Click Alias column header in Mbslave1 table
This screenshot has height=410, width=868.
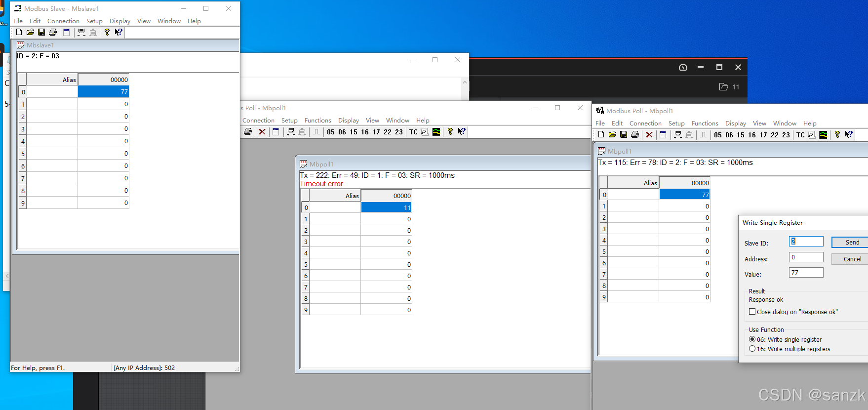click(52, 80)
